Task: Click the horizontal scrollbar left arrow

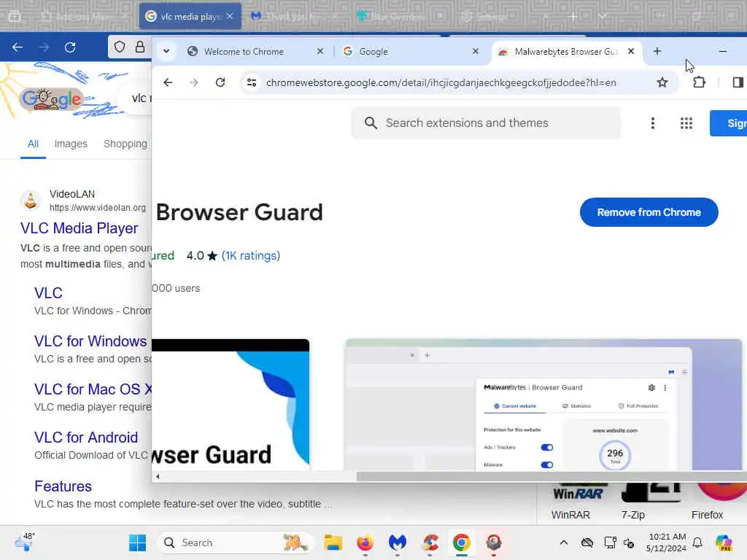Action: (158, 476)
